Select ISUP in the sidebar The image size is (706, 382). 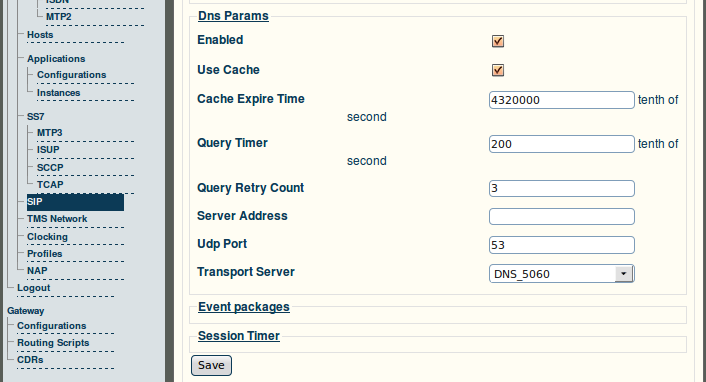pos(48,150)
